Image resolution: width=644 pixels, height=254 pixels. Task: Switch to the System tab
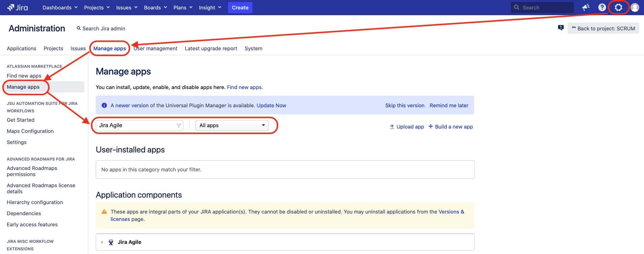(x=254, y=49)
